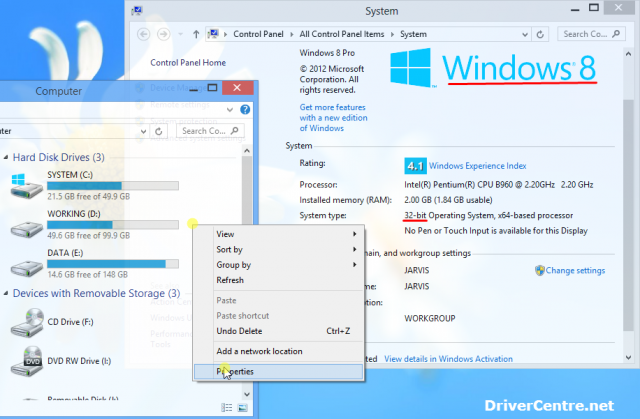Screen dimensions: 640x419
Task: Select DVD RW Drive (I:) icon
Action: pos(27,361)
